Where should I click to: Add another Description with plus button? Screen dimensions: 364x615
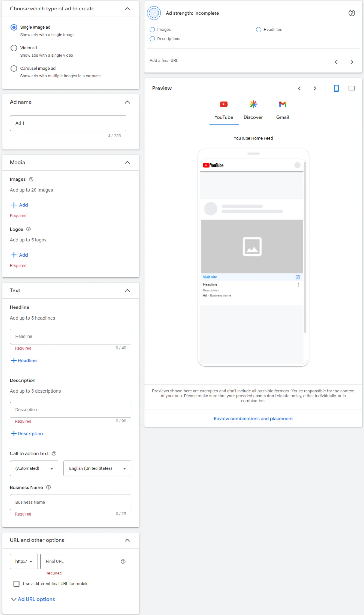pos(27,434)
